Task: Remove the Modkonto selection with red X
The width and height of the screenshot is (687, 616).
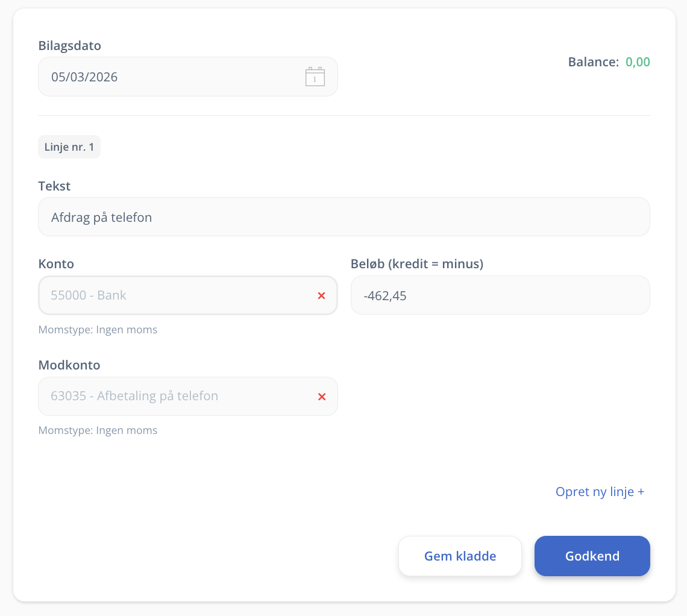Action: click(321, 397)
